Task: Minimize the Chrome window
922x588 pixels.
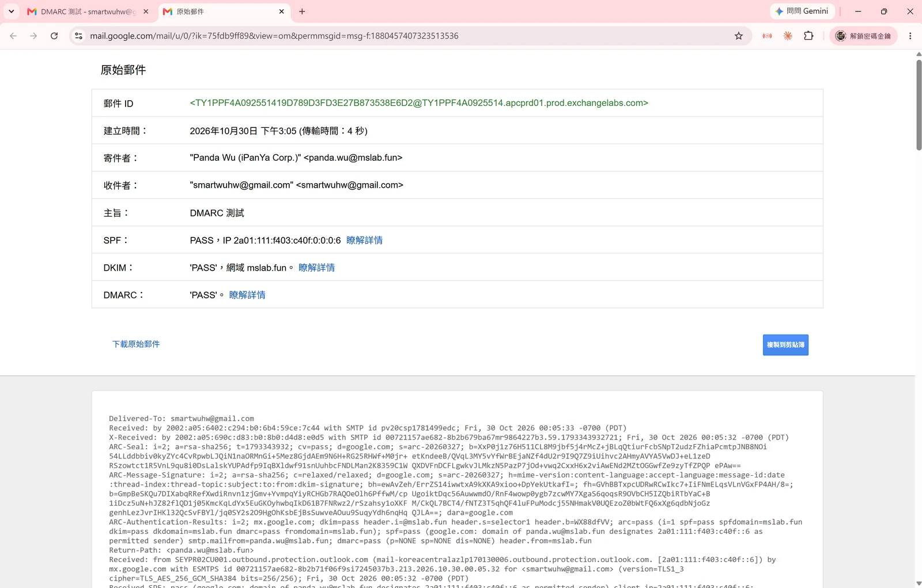Action: tap(857, 12)
